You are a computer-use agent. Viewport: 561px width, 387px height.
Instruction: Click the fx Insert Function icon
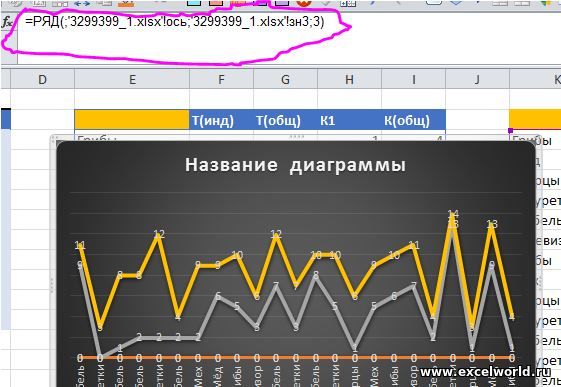(x=7, y=22)
